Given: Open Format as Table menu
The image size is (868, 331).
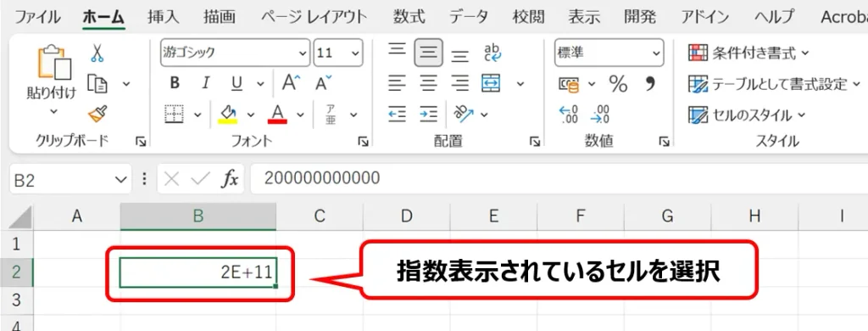Looking at the screenshot, I should coord(775,84).
